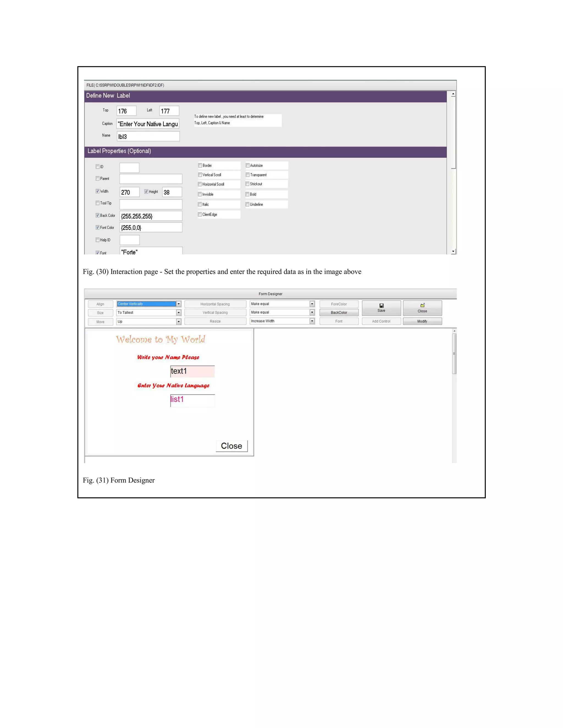Click the Close folder icon button
The height and width of the screenshot is (728, 563).
(x=422, y=308)
